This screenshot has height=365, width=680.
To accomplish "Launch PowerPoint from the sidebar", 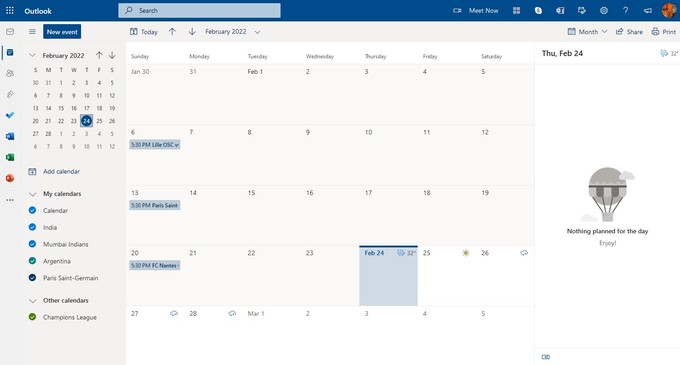I will (10, 178).
